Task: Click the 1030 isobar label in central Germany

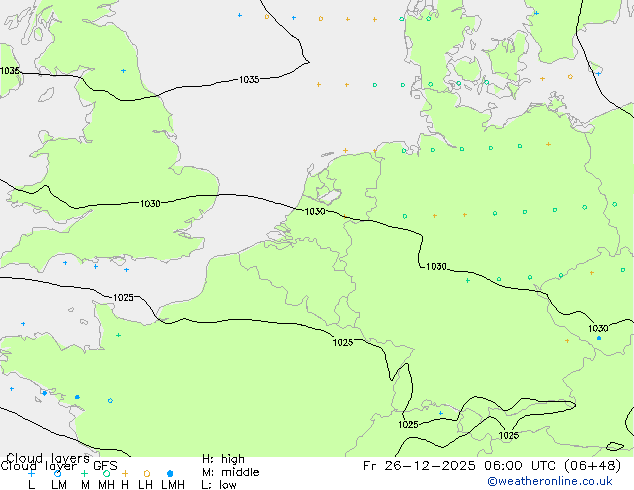Action: (436, 266)
